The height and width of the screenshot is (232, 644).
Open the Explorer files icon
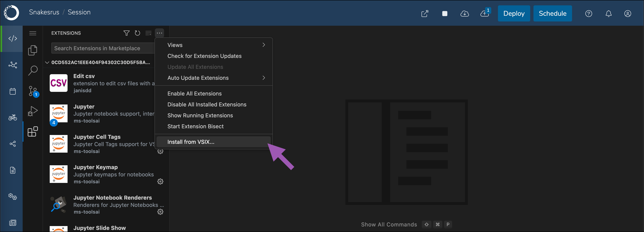[x=33, y=50]
